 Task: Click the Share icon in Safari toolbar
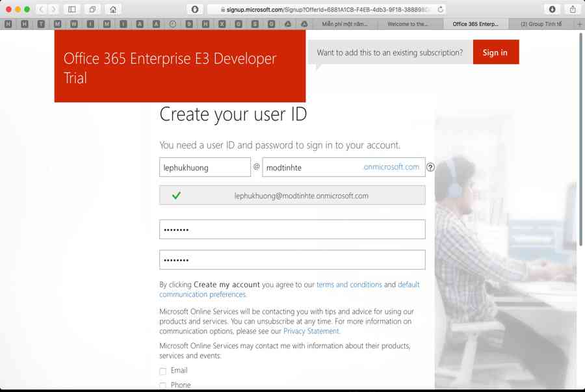click(572, 10)
